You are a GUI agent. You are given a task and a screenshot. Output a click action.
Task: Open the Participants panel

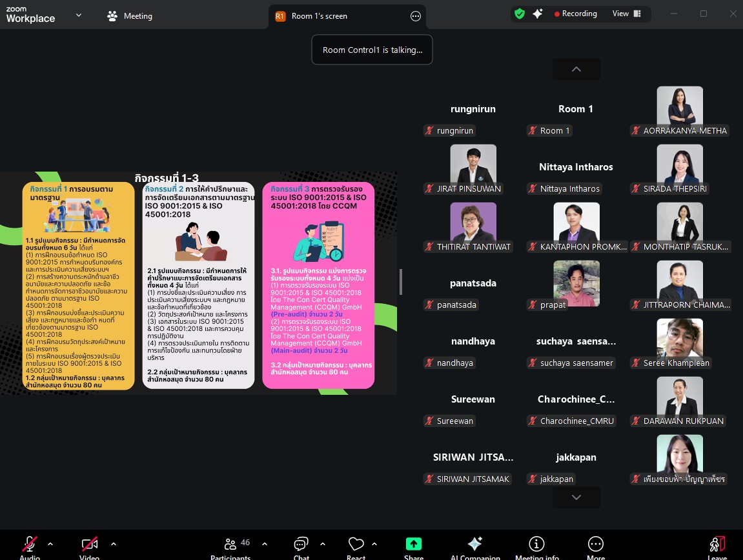pyautogui.click(x=230, y=545)
